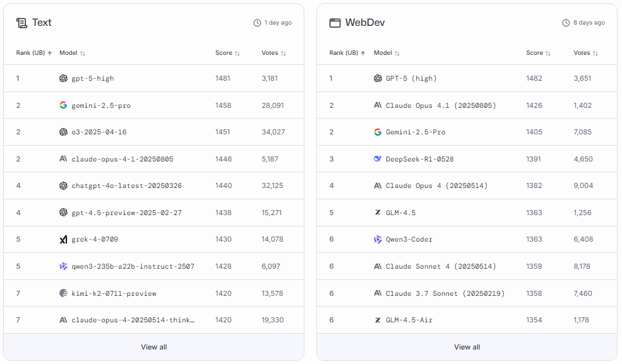Image resolution: width=622 pixels, height=364 pixels.
Task: Click votes value 28,091
Action: pyautogui.click(x=273, y=105)
